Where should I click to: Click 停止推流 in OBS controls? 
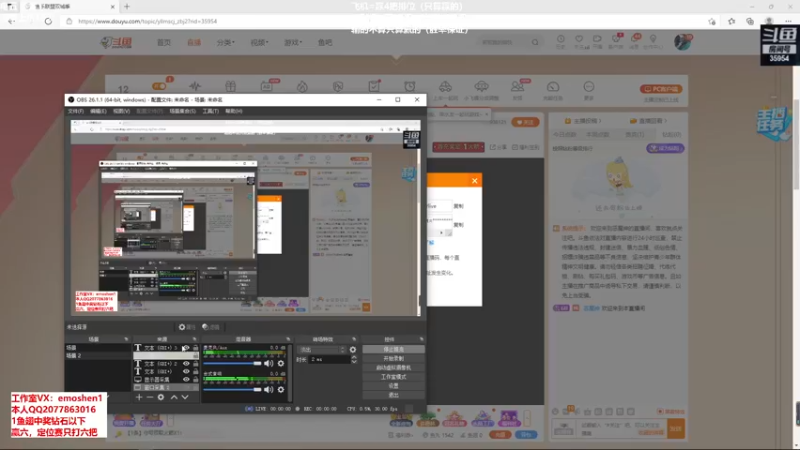pyautogui.click(x=393, y=349)
